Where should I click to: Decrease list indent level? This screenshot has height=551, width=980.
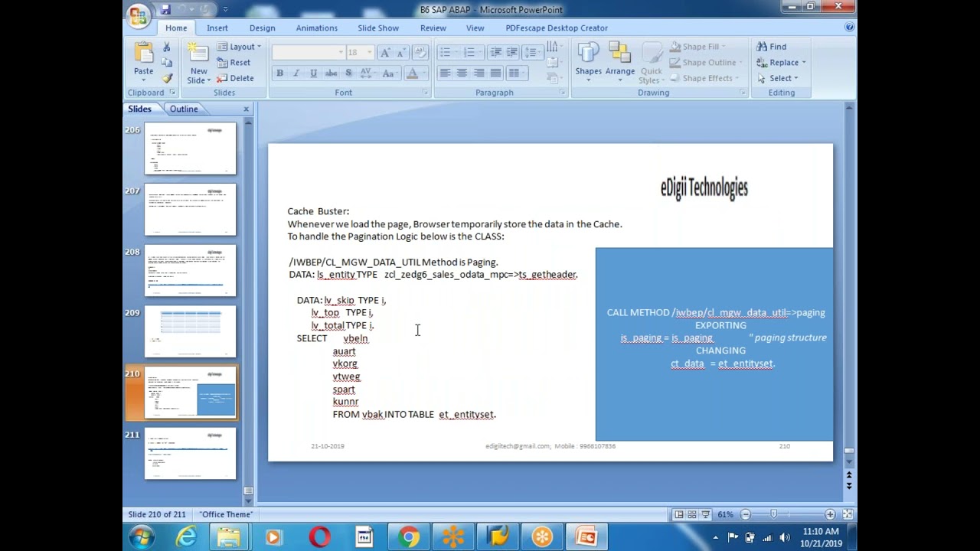495,53
